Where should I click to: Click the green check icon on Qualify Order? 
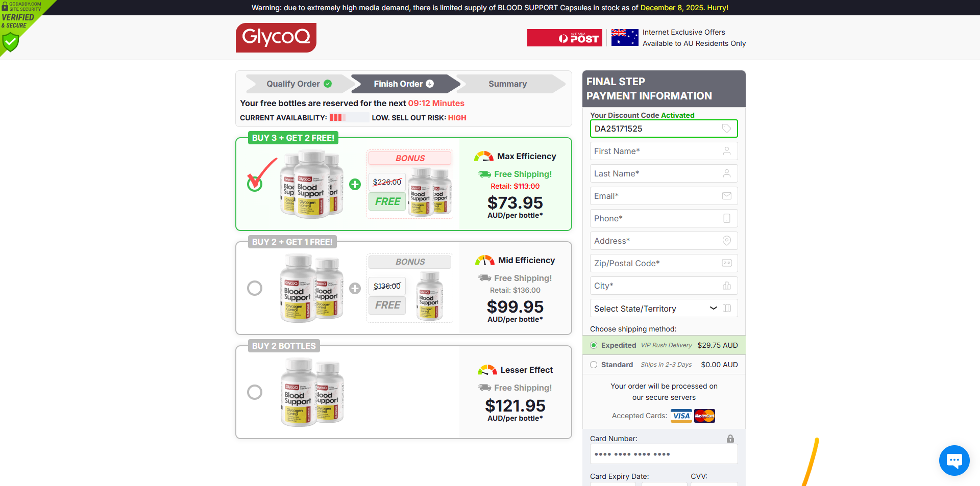[x=328, y=84]
